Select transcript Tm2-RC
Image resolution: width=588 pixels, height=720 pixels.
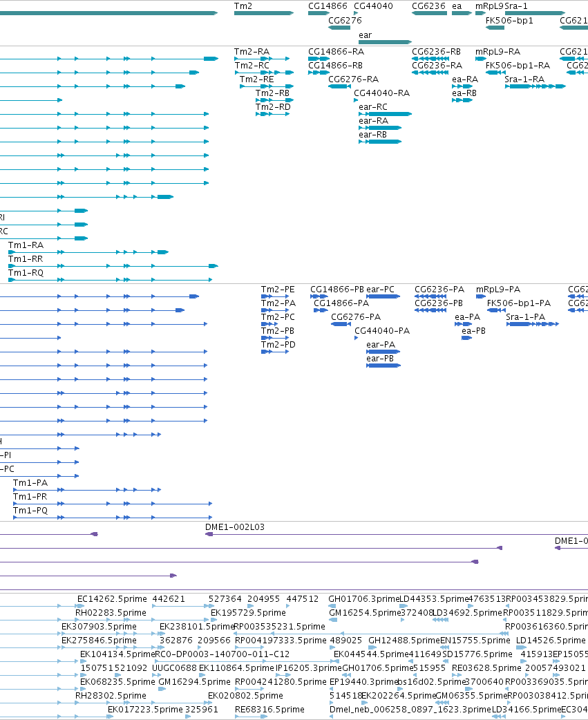[x=265, y=73]
